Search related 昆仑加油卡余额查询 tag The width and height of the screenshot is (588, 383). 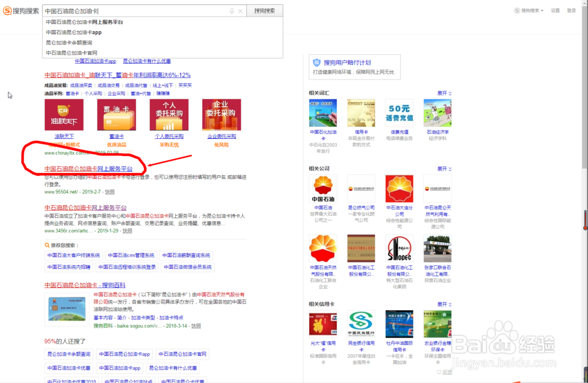(69, 354)
